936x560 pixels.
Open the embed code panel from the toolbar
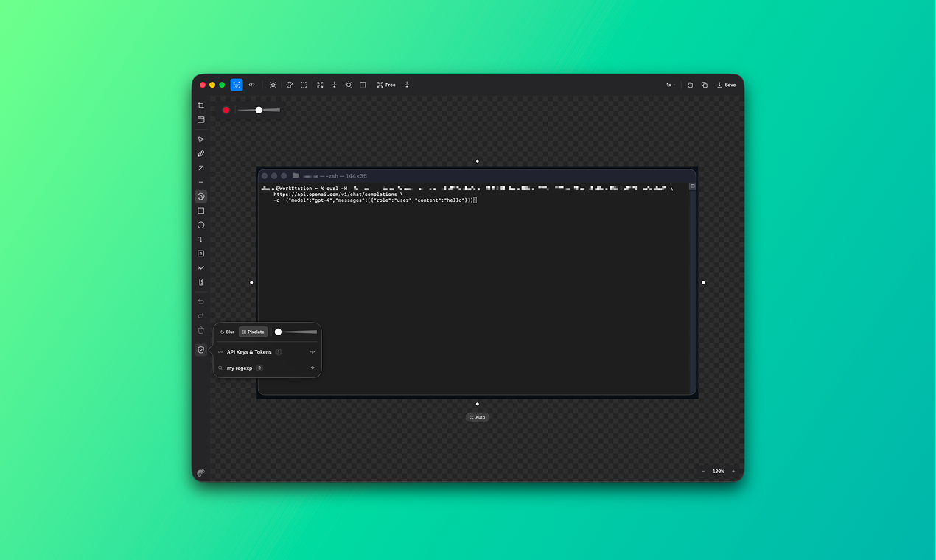[251, 85]
